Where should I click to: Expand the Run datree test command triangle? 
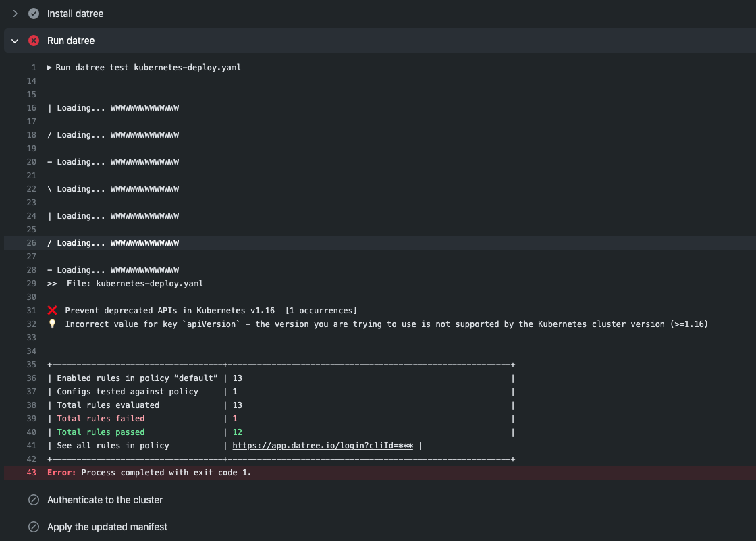coord(49,68)
